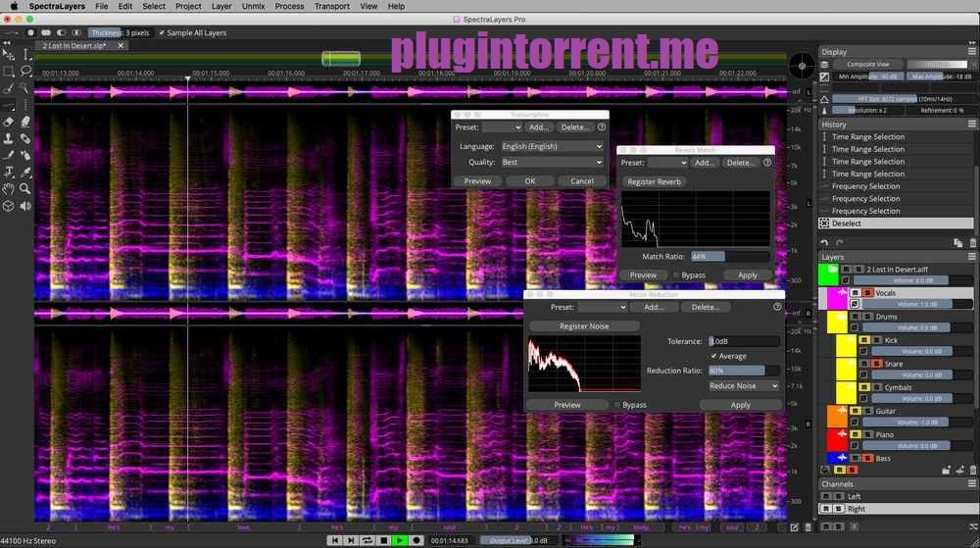Open the History panel menu icon
This screenshot has width=980, height=548.
pos(972,125)
